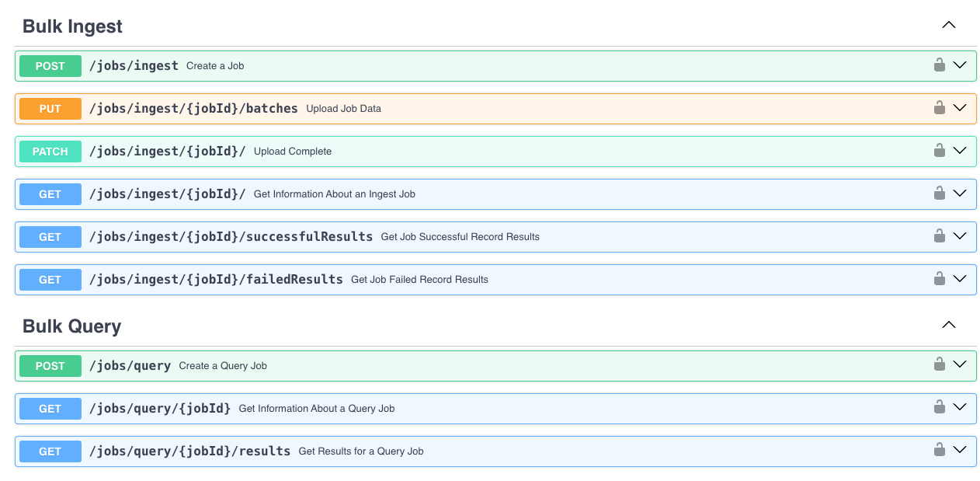Viewport: 980px width, 481px height.
Task: Click the lock icon on POST /jobs/query
Action: click(x=940, y=365)
